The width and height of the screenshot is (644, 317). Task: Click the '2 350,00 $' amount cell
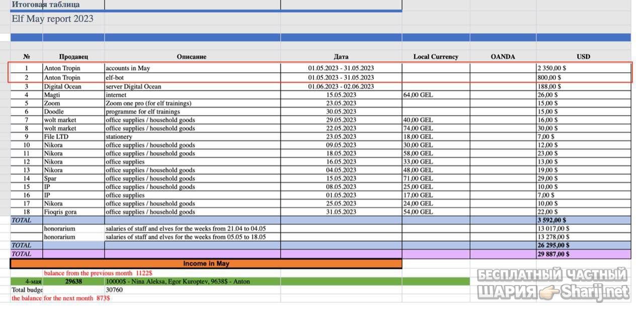583,68
